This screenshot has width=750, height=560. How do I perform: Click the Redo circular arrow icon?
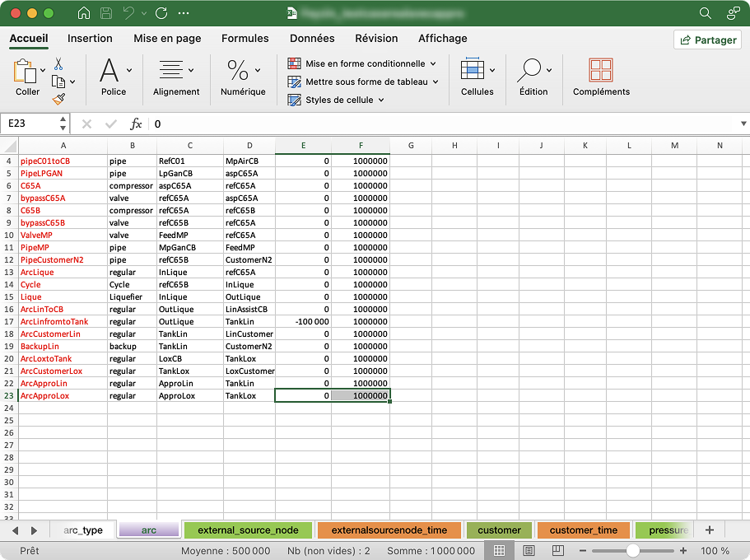click(x=161, y=13)
